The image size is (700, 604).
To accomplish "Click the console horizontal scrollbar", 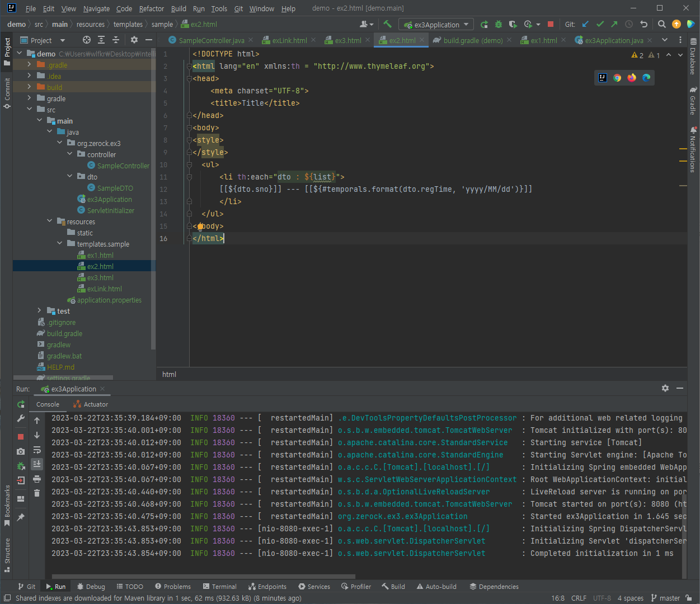I will [204, 576].
